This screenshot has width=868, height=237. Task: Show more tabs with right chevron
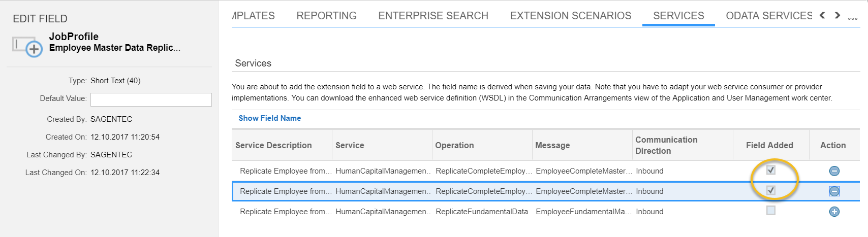click(838, 15)
